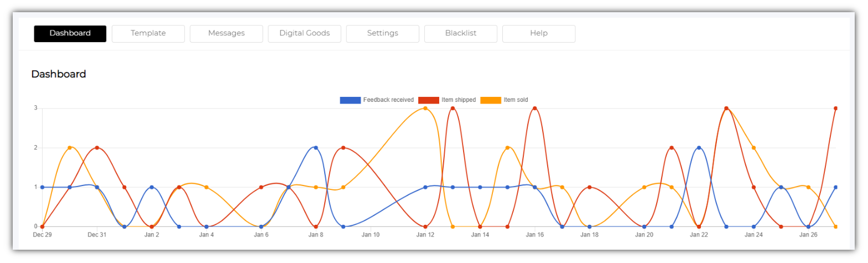Select the blue data point peaking at Jan 8
Viewport: 868px width, 263px height.
(316, 148)
